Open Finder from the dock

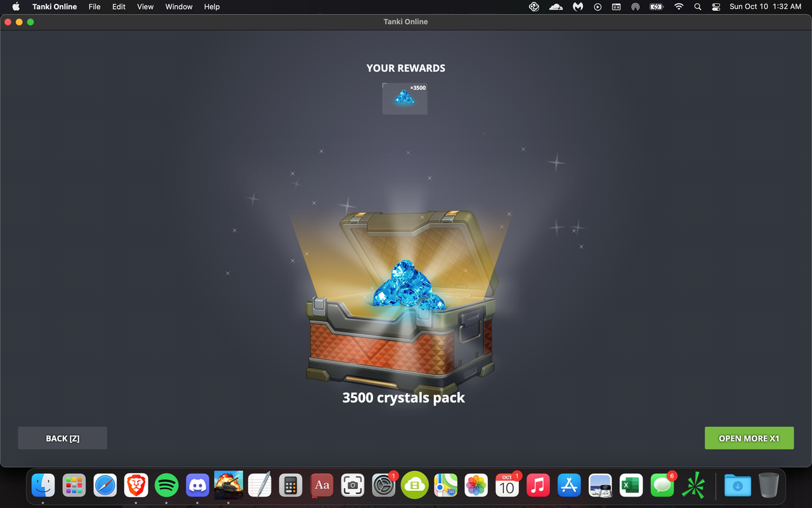point(43,485)
